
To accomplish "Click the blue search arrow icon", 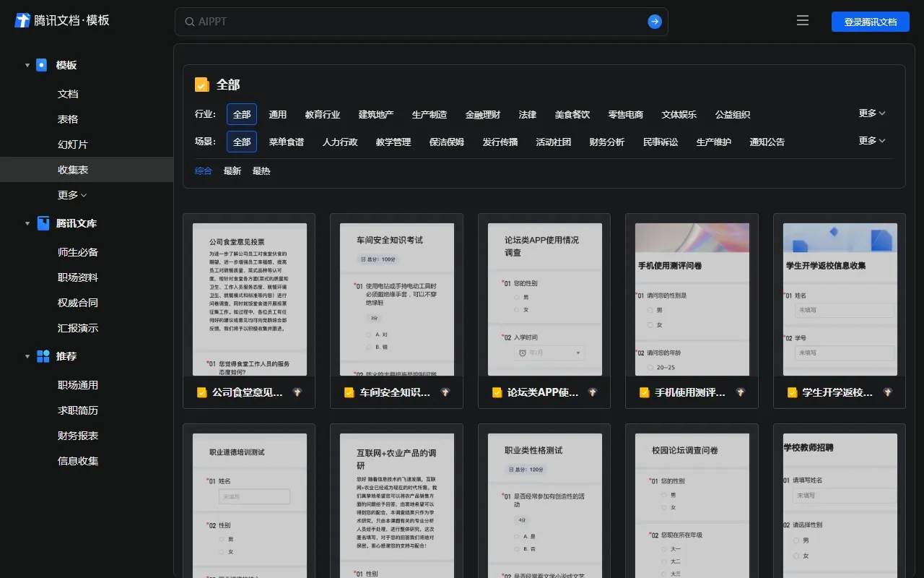I will (654, 21).
